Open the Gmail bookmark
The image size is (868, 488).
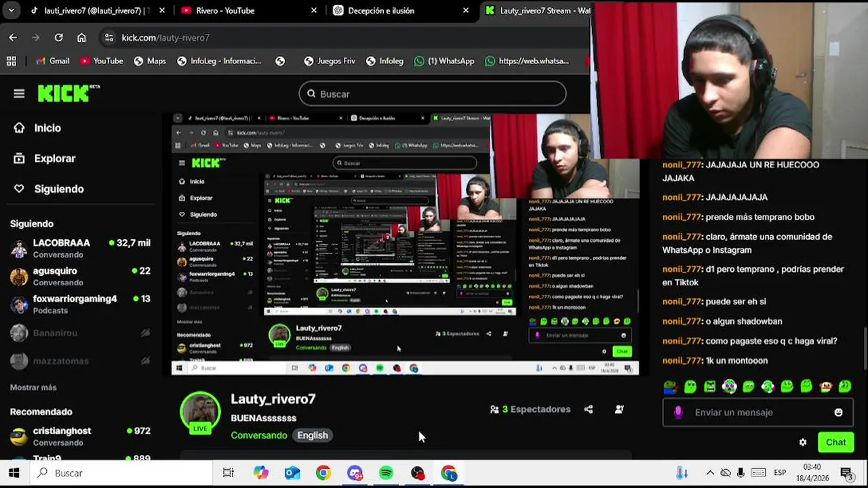53,61
